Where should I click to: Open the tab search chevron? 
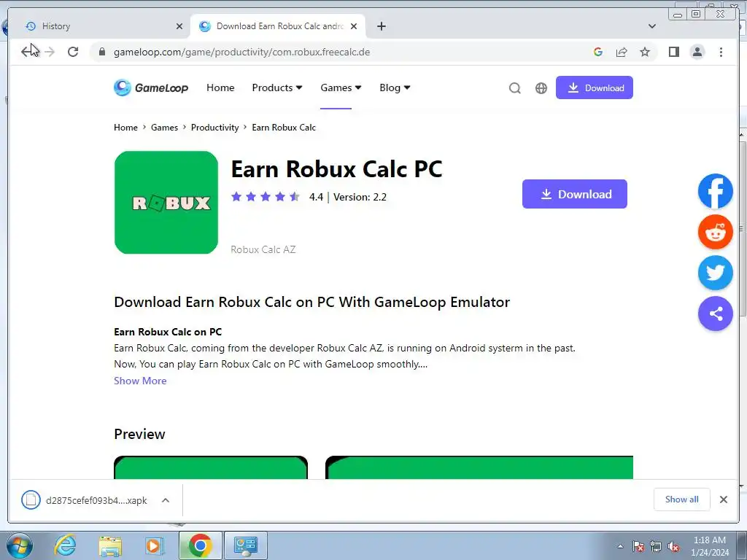click(652, 26)
